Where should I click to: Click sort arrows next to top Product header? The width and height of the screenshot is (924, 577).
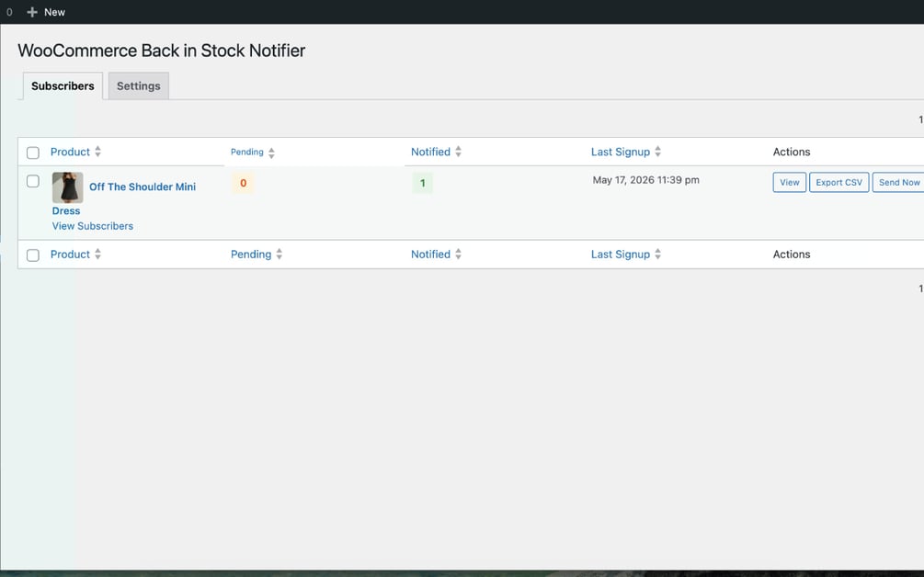click(97, 152)
